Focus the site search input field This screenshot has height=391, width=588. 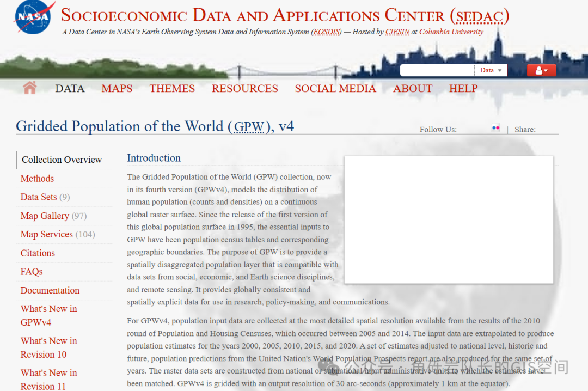(x=437, y=70)
